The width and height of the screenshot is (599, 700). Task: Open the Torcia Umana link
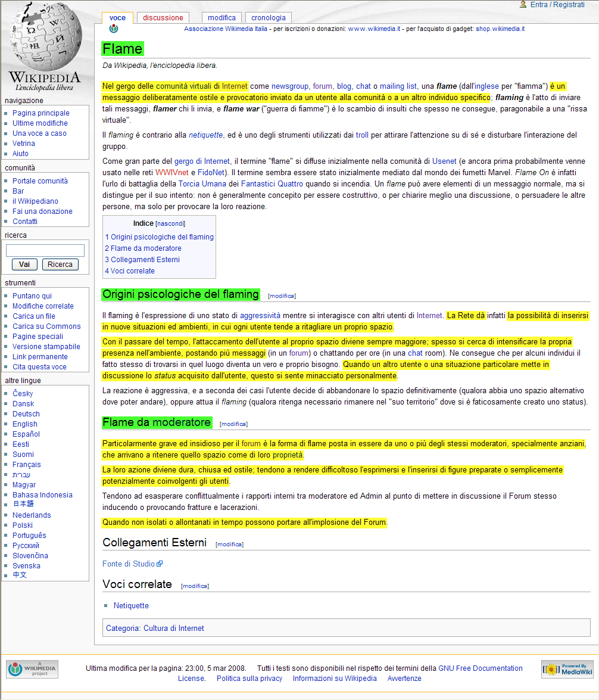point(202,184)
